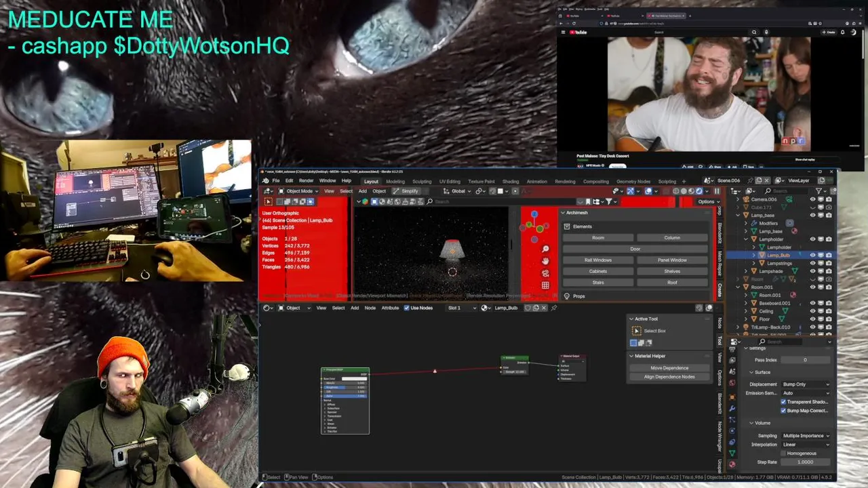Click the blue Z axis gizmo handle
The width and height of the screenshot is (868, 488).
coord(534,214)
